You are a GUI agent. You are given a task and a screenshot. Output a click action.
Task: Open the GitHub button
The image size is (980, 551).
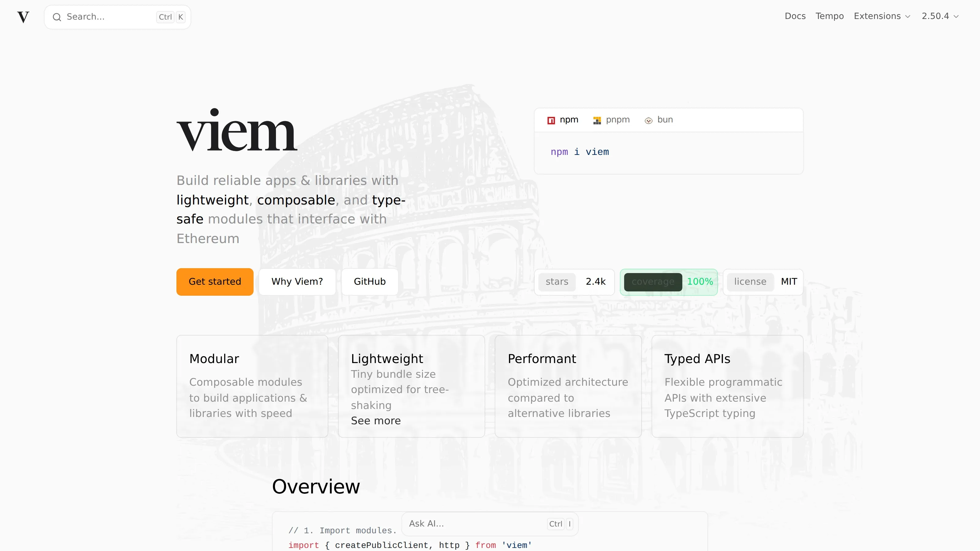pyautogui.click(x=370, y=282)
